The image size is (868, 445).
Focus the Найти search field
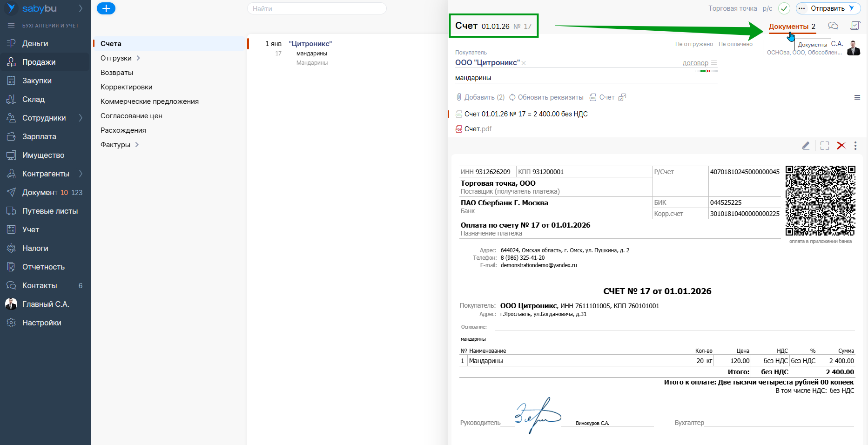coord(316,8)
